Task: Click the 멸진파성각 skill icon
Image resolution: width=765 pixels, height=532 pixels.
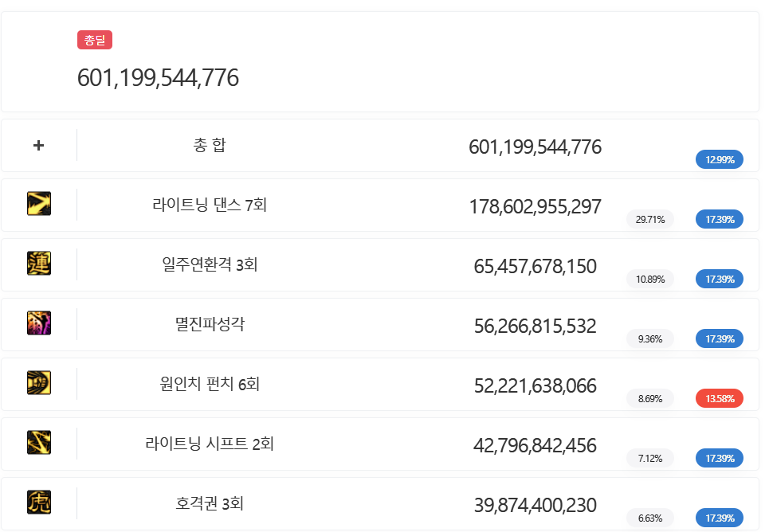Action: (39, 323)
